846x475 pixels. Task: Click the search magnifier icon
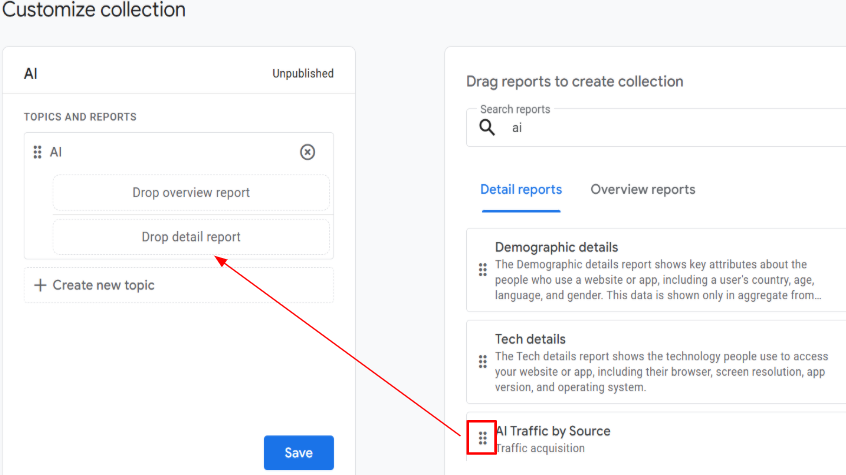(x=487, y=128)
